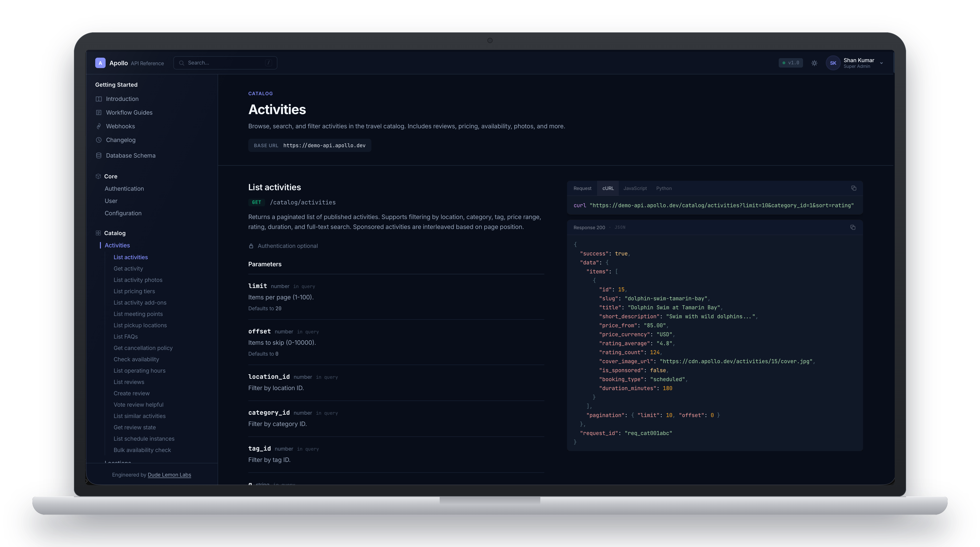Switch to the cURL request tab
980x547 pixels.
pyautogui.click(x=608, y=189)
